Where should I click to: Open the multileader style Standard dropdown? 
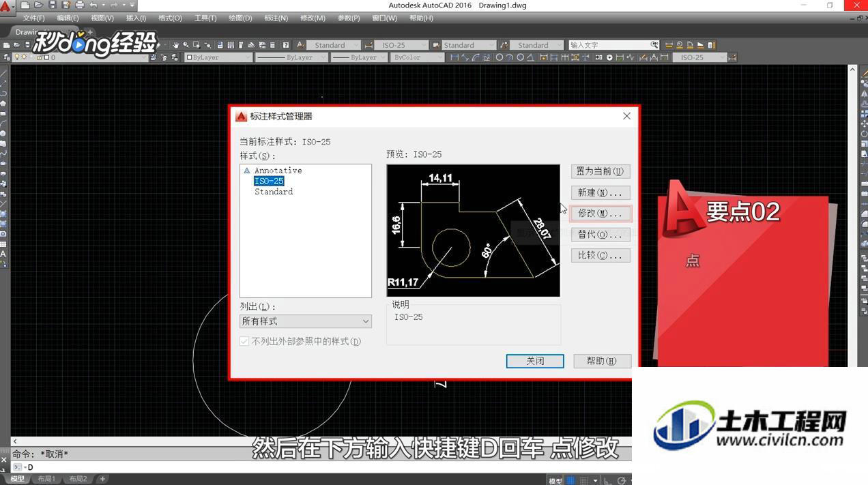pos(536,45)
